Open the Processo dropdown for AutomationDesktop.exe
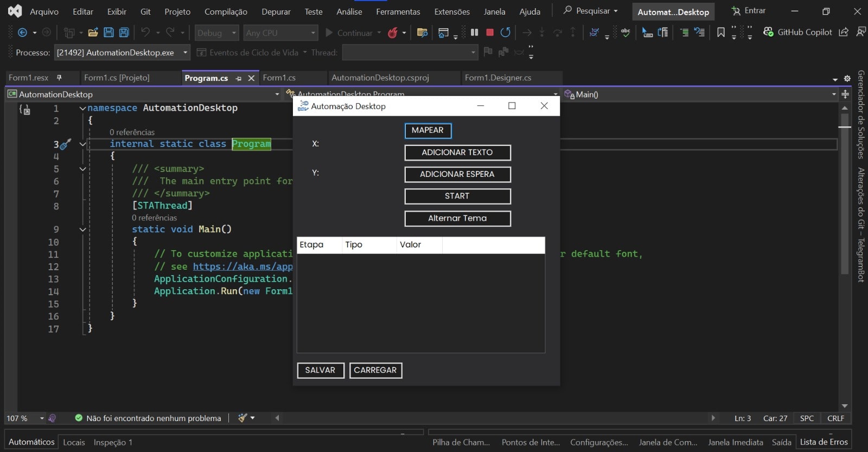This screenshot has height=452, width=868. (x=186, y=53)
